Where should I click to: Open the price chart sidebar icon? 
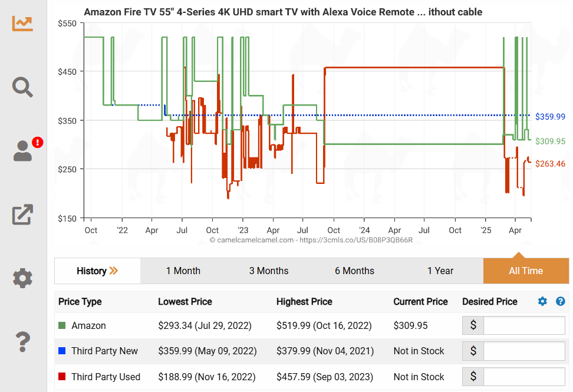click(x=22, y=22)
